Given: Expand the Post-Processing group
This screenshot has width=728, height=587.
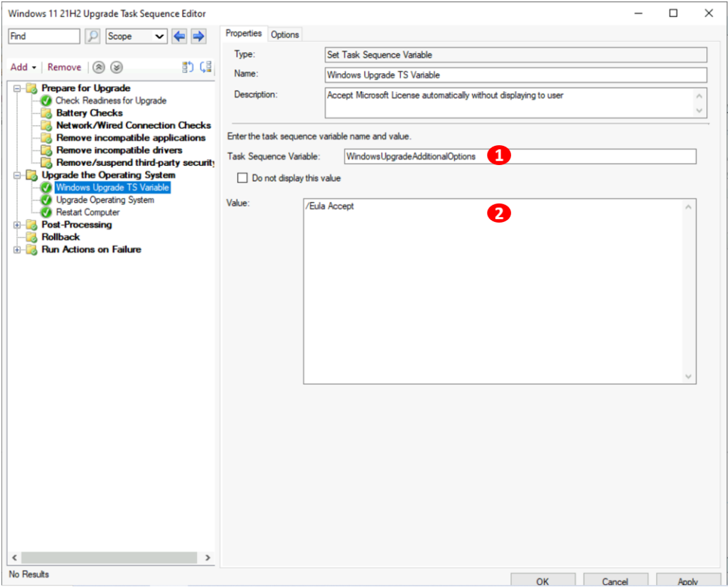Looking at the screenshot, I should [x=17, y=225].
